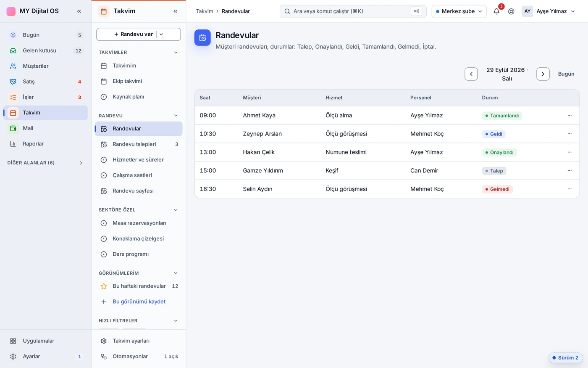The width and height of the screenshot is (588, 368).
Task: Open Otomasyonlar settings entry
Action: pos(139,357)
